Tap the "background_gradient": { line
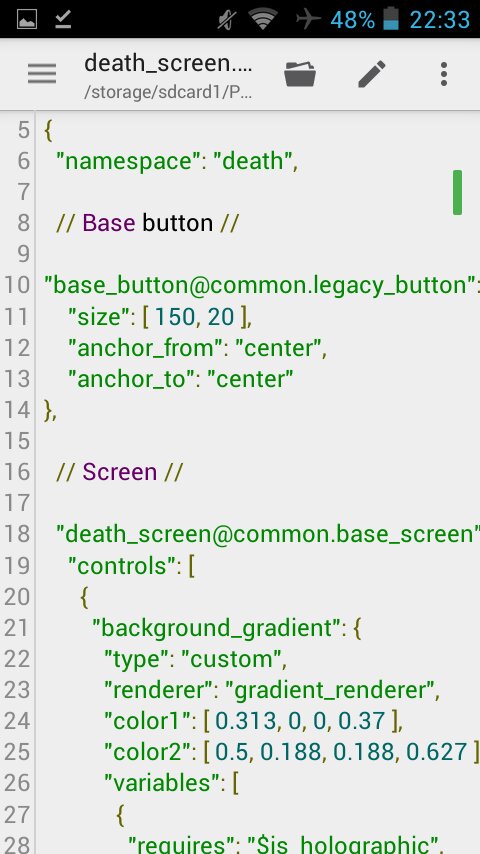 pyautogui.click(x=227, y=628)
